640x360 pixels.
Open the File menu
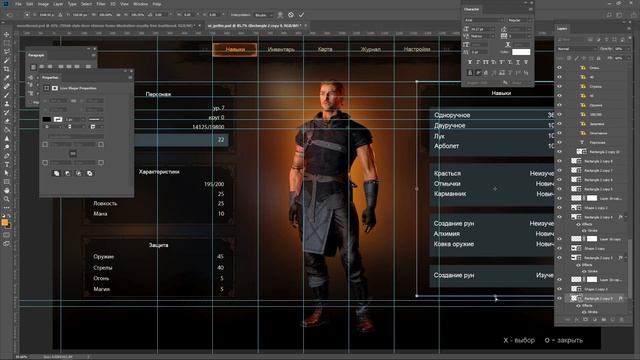(18, 4)
